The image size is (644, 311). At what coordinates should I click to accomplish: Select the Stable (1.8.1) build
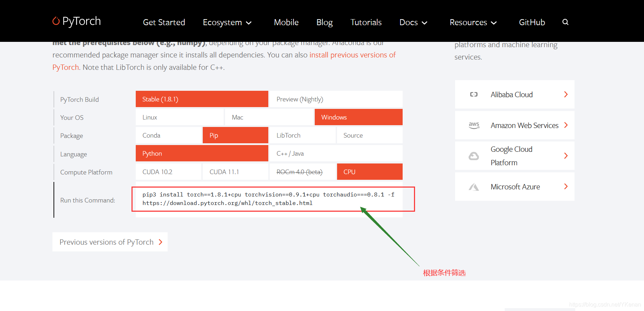coord(202,99)
